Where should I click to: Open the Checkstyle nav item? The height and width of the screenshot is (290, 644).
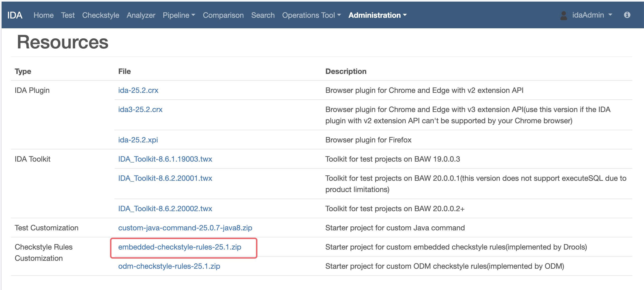coord(100,15)
